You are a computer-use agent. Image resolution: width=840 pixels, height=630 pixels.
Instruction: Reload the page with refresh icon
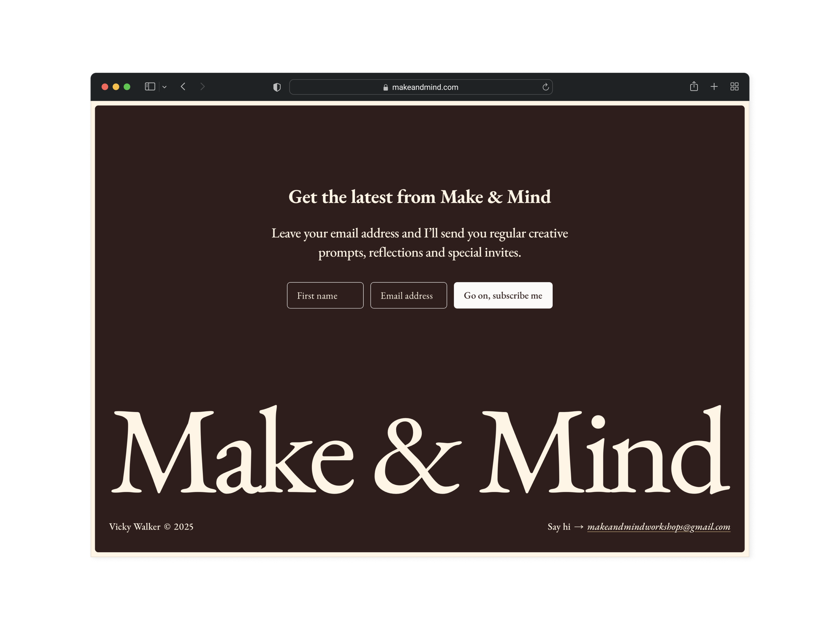(545, 87)
